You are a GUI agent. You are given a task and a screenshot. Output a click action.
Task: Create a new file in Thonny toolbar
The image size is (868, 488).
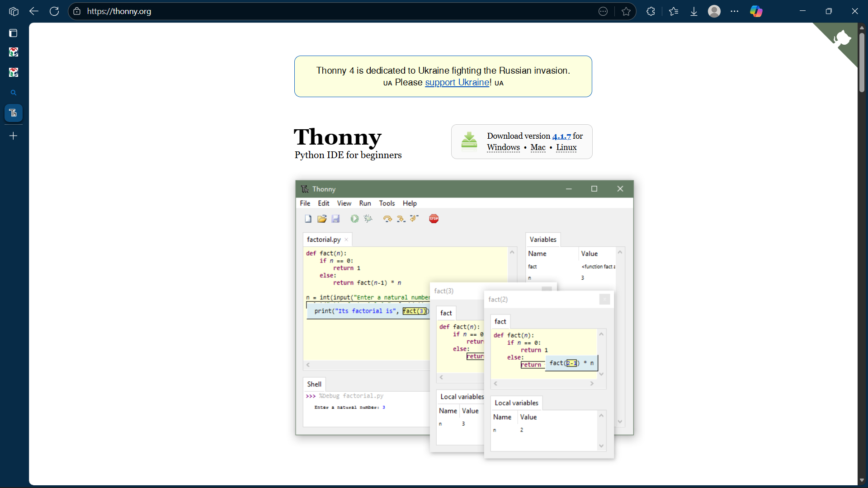(308, 218)
